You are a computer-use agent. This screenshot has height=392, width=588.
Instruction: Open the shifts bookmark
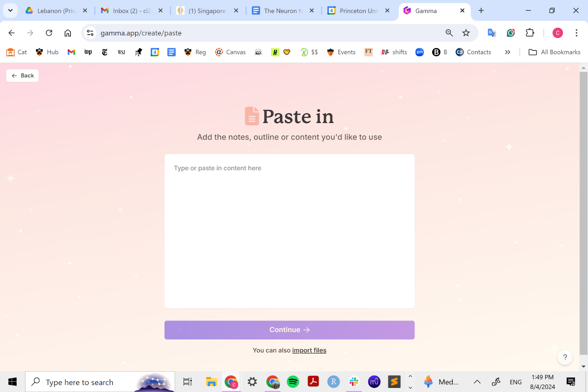click(x=394, y=52)
